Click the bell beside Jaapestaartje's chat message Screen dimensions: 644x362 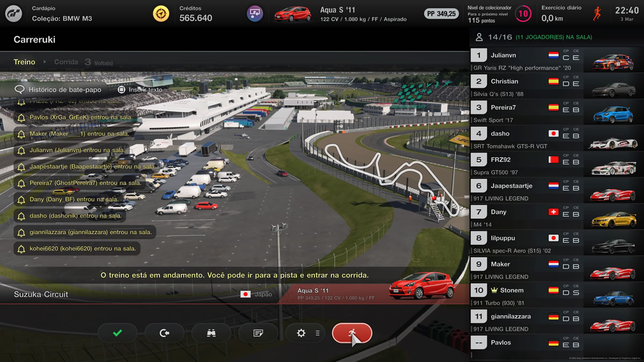point(21,167)
